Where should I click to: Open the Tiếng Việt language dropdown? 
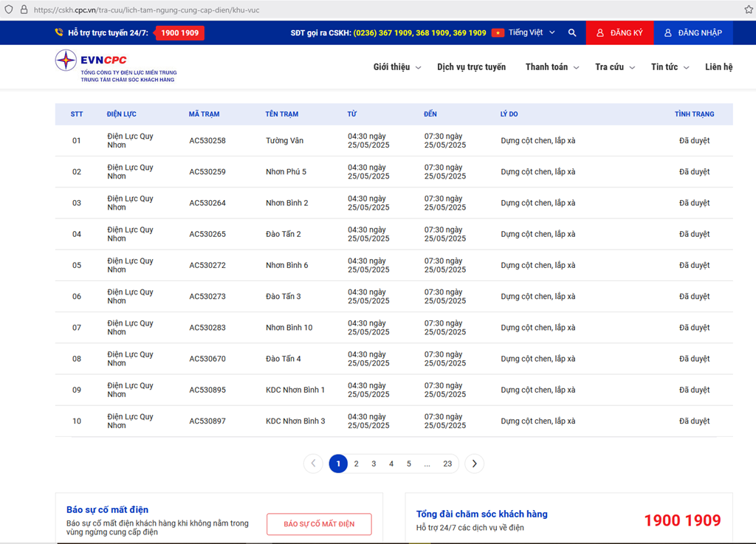(x=532, y=33)
